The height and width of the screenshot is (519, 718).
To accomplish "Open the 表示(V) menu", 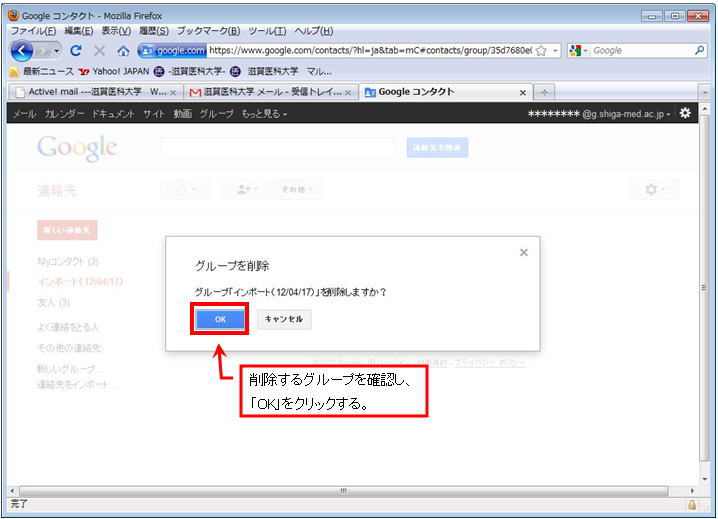I will (116, 31).
